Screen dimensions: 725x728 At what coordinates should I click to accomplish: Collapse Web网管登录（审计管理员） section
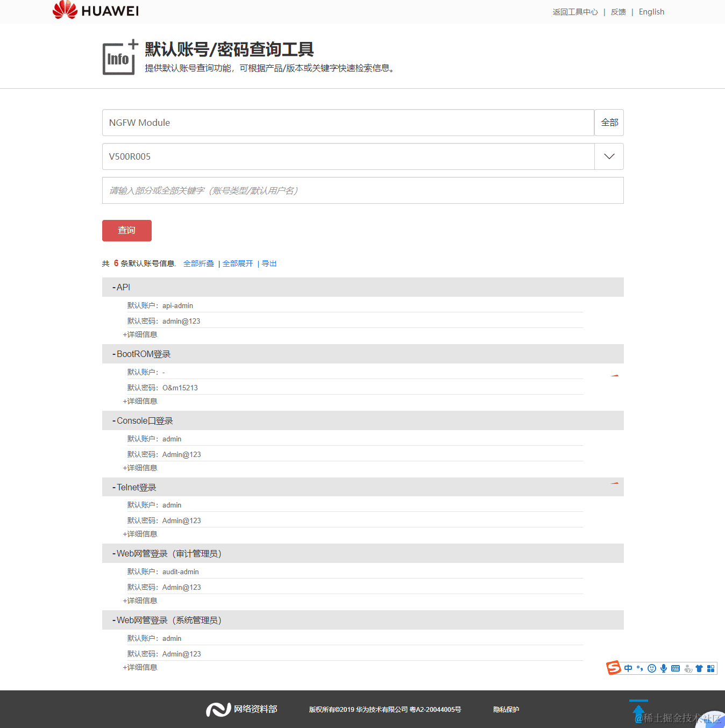tap(363, 553)
